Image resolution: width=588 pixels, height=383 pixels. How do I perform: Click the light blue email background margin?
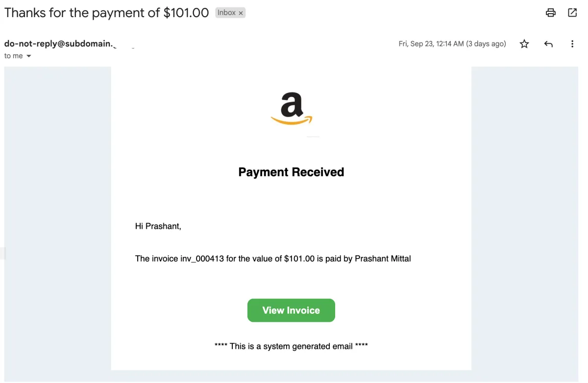tap(524, 220)
